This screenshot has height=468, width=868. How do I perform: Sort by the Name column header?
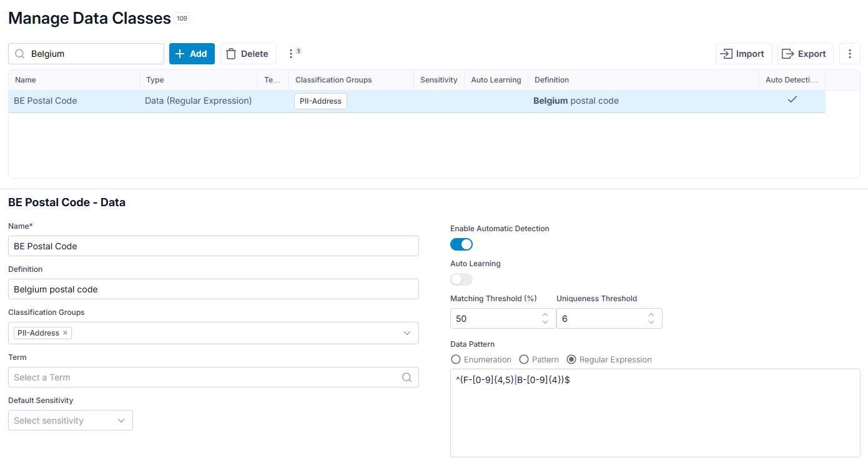coord(74,80)
